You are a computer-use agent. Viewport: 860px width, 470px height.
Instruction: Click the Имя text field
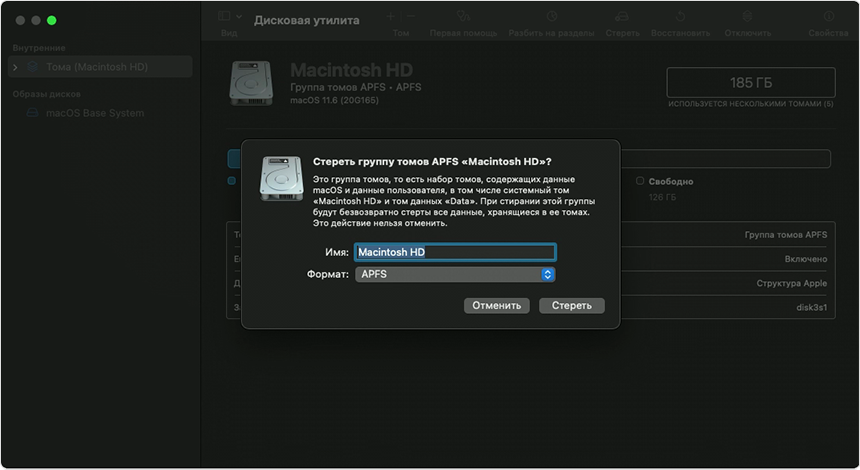455,252
